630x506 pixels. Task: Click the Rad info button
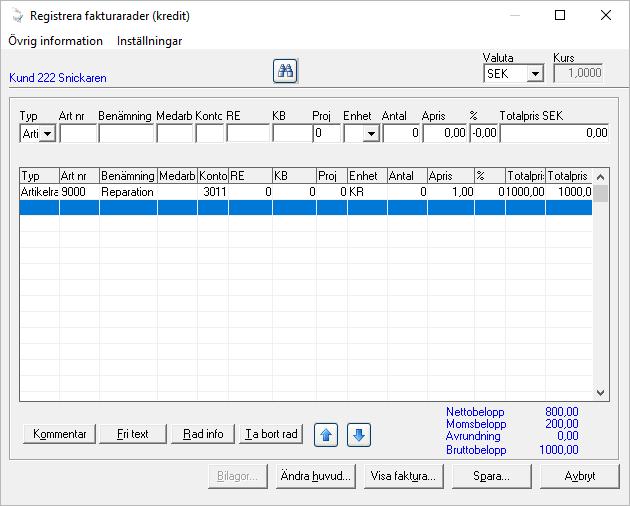(203, 434)
